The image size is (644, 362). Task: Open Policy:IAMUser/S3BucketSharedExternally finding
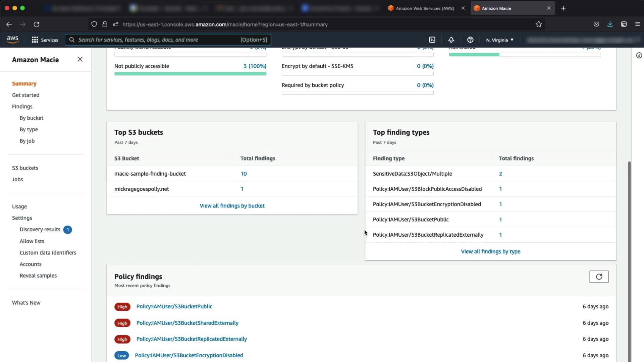tap(187, 323)
